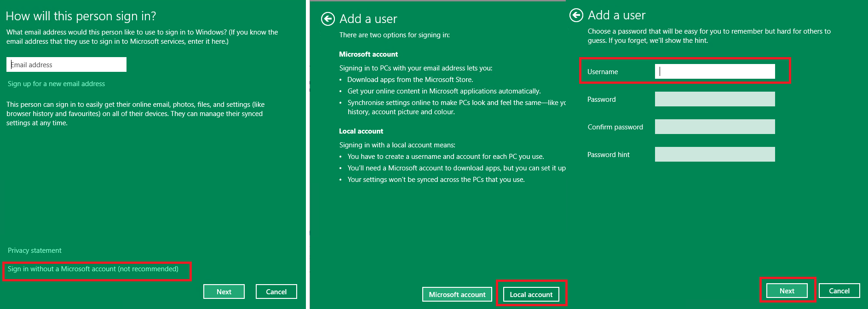Click the back arrow in the middle Add a user panel
The image size is (868, 309).
click(x=328, y=19)
